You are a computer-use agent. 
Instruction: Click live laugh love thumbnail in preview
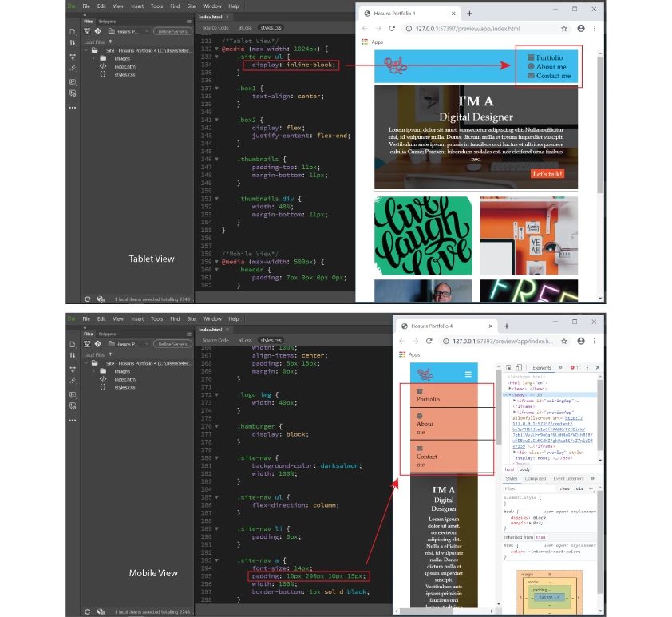tap(423, 235)
